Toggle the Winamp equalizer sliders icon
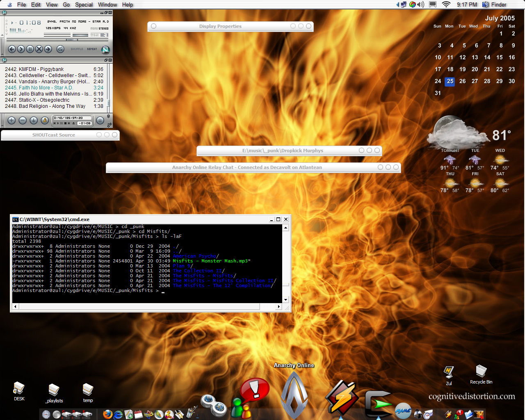 [x=95, y=35]
